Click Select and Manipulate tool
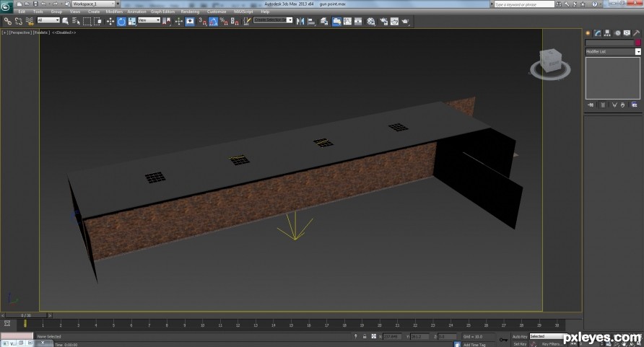The image size is (644, 347). point(178,22)
